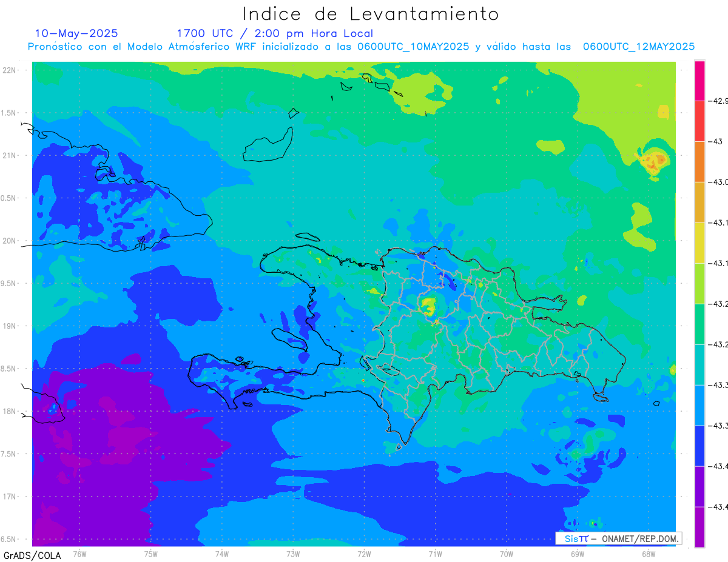Click the 69W longitude label
Viewport: 728px width, 562px height.
click(578, 553)
